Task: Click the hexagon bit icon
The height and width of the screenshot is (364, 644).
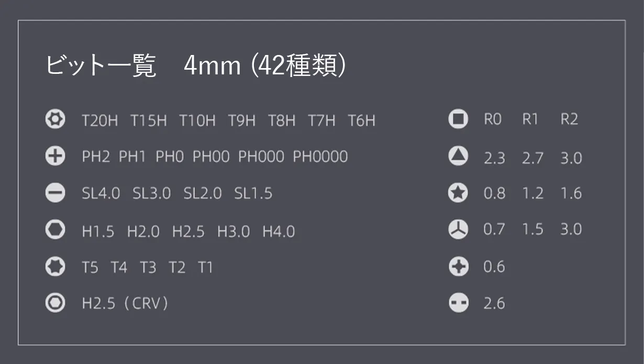Action: (x=55, y=230)
